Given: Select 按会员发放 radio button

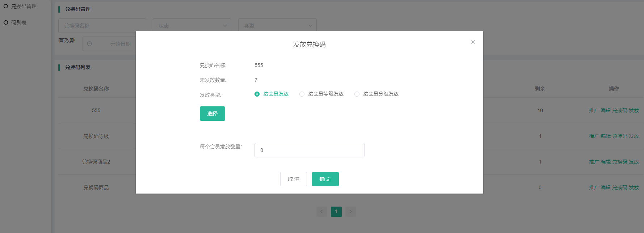Looking at the screenshot, I should [257, 94].
